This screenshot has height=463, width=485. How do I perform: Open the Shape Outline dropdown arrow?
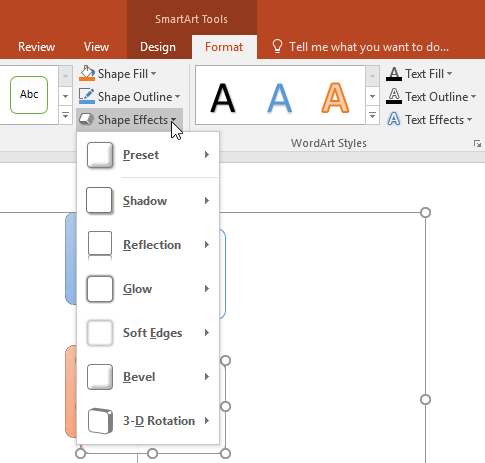coord(177,97)
